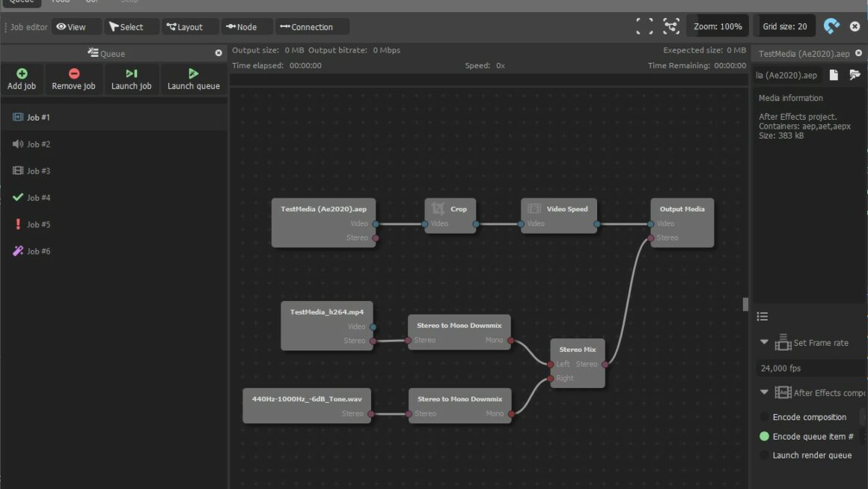
Task: Click the Launch queue button
Action: point(193,79)
